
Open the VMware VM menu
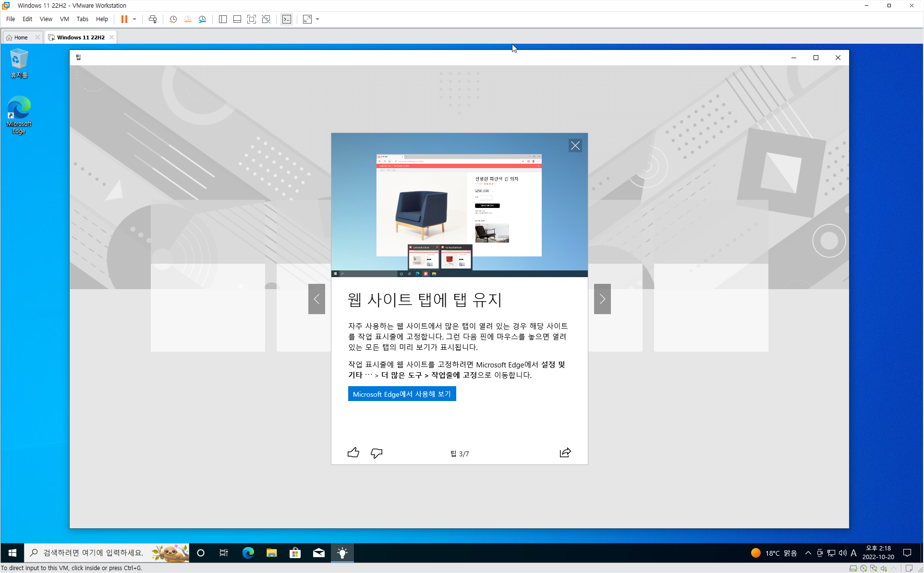tap(64, 19)
